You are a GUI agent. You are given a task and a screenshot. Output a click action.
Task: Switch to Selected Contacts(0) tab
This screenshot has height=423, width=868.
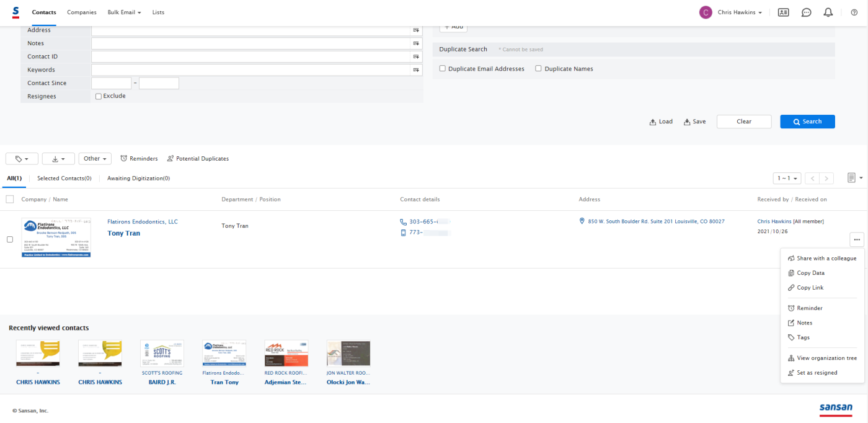64,179
